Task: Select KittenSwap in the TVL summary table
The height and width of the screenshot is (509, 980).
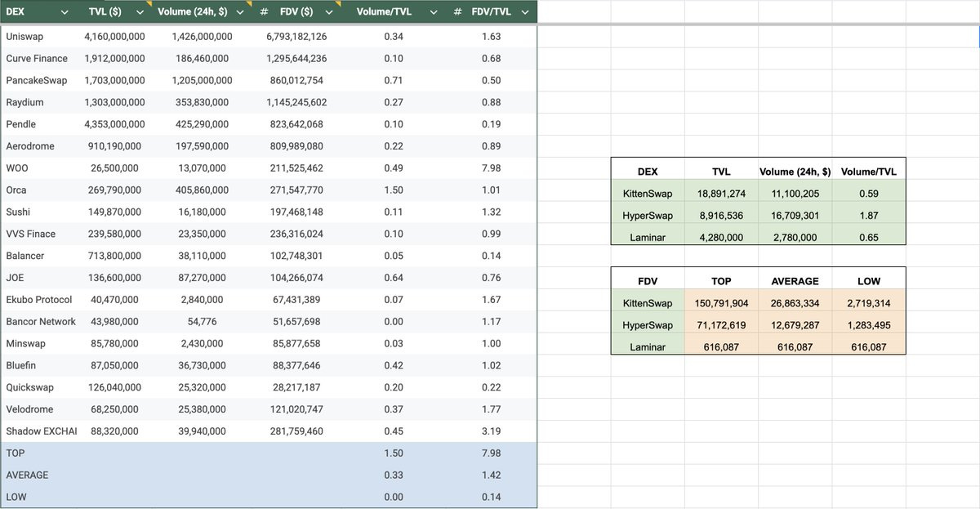Action: pos(648,194)
